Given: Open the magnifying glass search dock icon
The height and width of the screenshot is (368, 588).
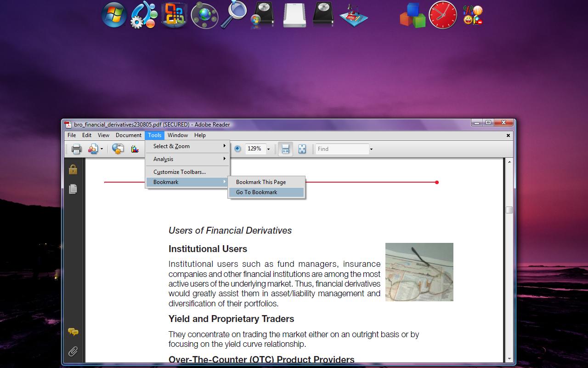Looking at the screenshot, I should [x=234, y=15].
